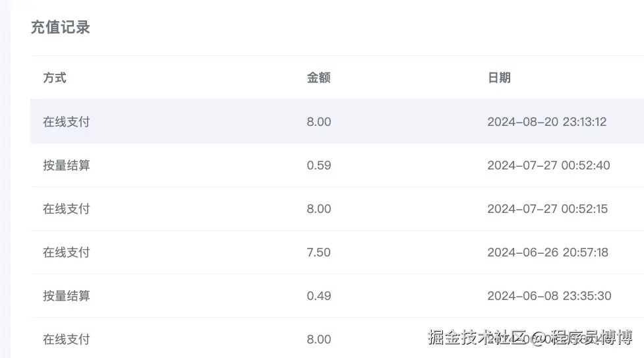
Task: Select the 8.00 amount dated 2024-07-27
Action: coord(319,209)
